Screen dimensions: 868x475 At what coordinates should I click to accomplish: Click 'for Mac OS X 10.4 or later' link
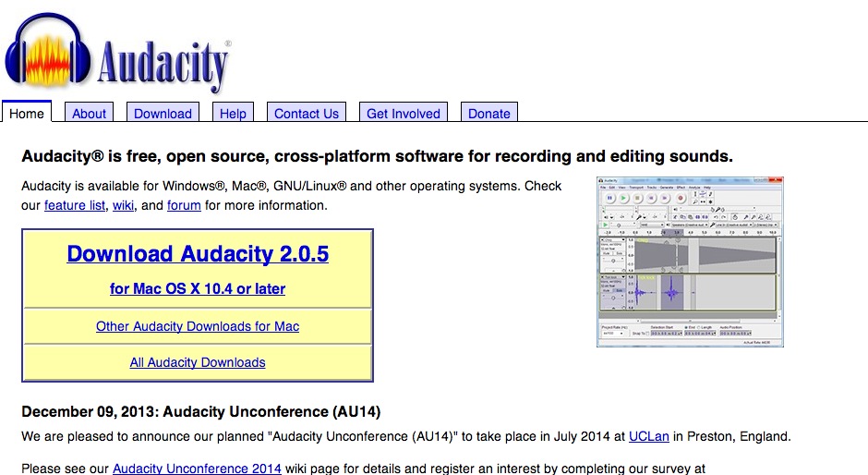(x=198, y=288)
